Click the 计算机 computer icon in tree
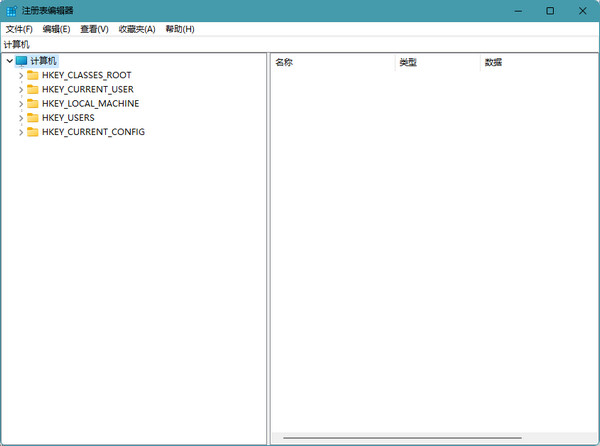Image resolution: width=600 pixels, height=446 pixels. [22, 61]
